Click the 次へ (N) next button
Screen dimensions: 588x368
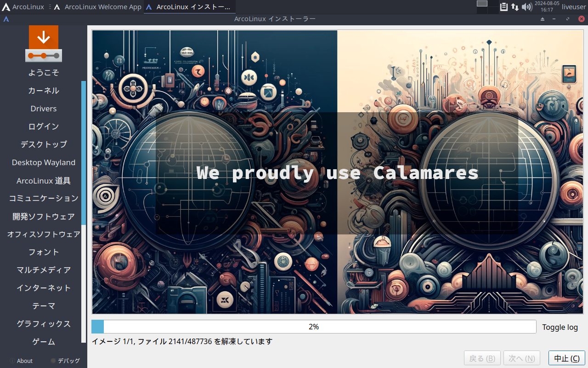(x=522, y=358)
